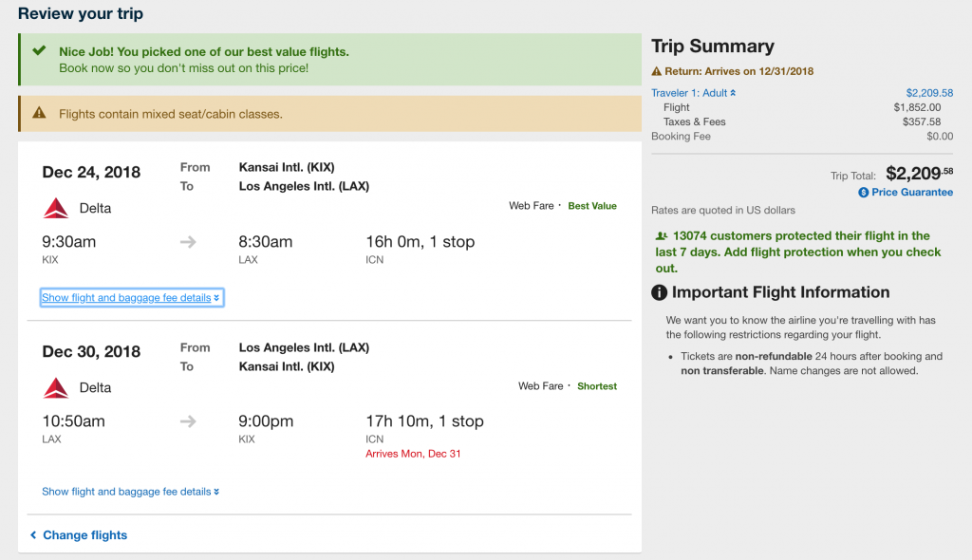The height and width of the screenshot is (560, 972).
Task: Click the Arrives Mon, Dec 31 notice
Action: point(413,454)
